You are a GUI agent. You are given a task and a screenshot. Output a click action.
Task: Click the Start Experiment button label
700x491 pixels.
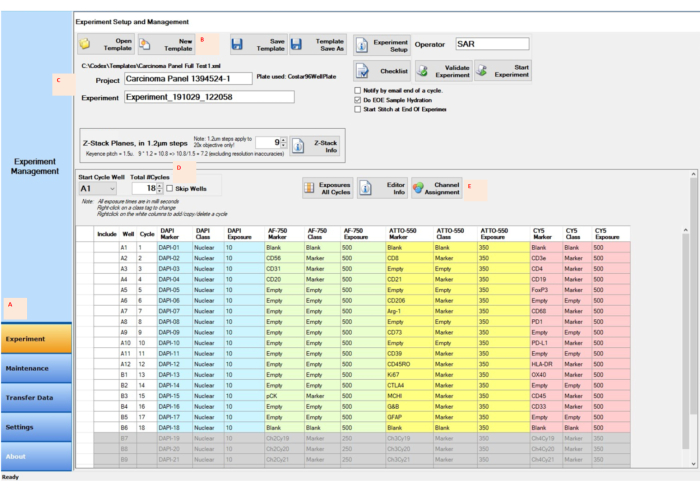click(x=512, y=71)
